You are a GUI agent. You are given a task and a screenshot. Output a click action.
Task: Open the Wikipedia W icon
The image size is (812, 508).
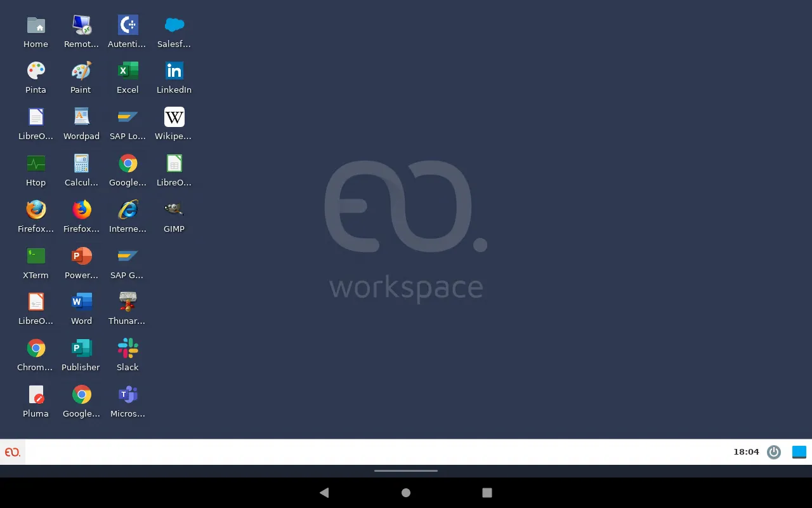174,117
